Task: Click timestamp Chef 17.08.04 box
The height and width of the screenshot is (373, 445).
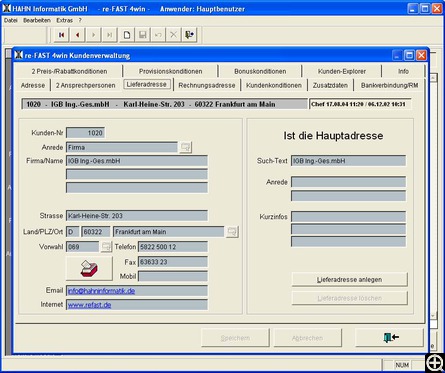Action: (x=360, y=104)
